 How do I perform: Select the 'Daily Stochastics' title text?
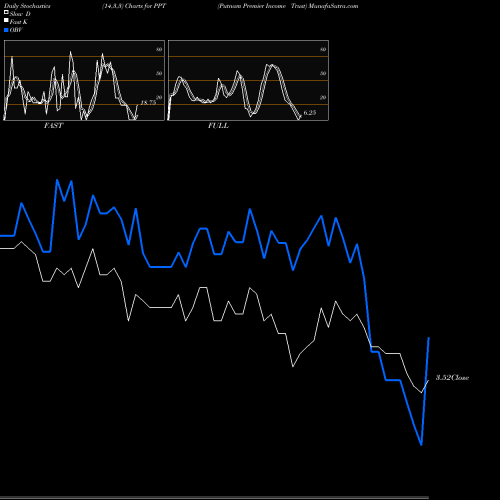[x=27, y=6]
